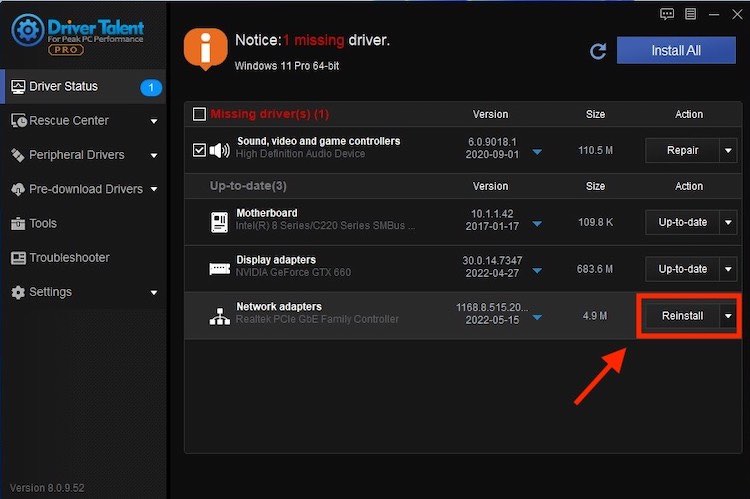Click Up-to-date button for Motherboard
The image size is (750, 499).
683,222
